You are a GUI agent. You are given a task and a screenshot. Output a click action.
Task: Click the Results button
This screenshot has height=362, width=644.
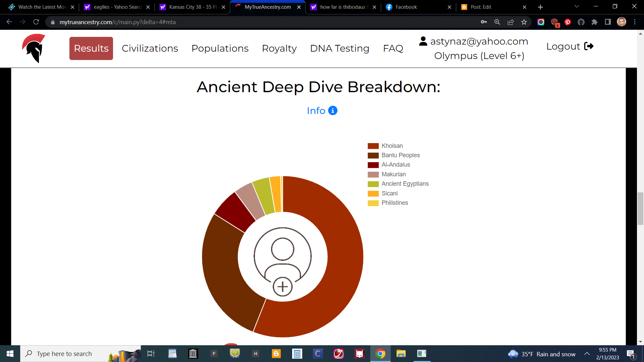point(91,48)
